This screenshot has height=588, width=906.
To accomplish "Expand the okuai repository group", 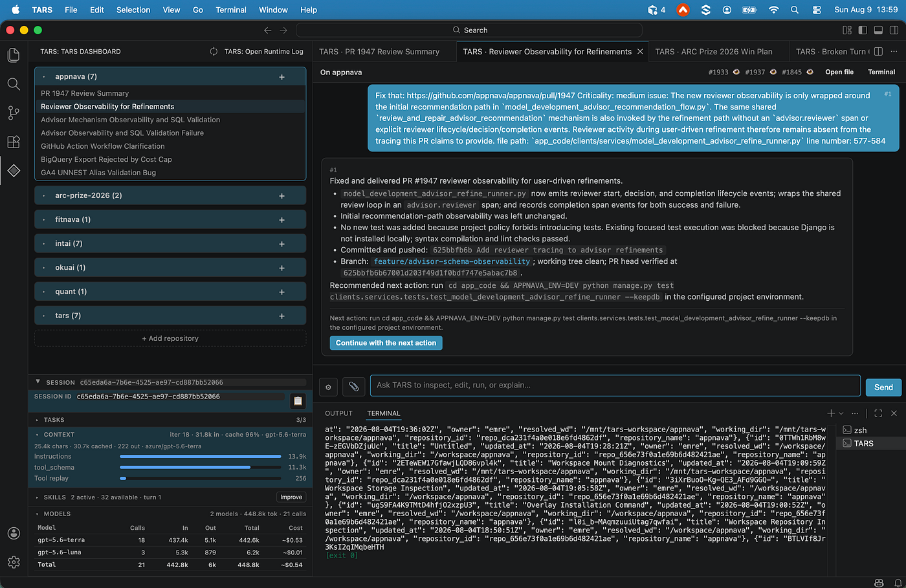I will (44, 268).
